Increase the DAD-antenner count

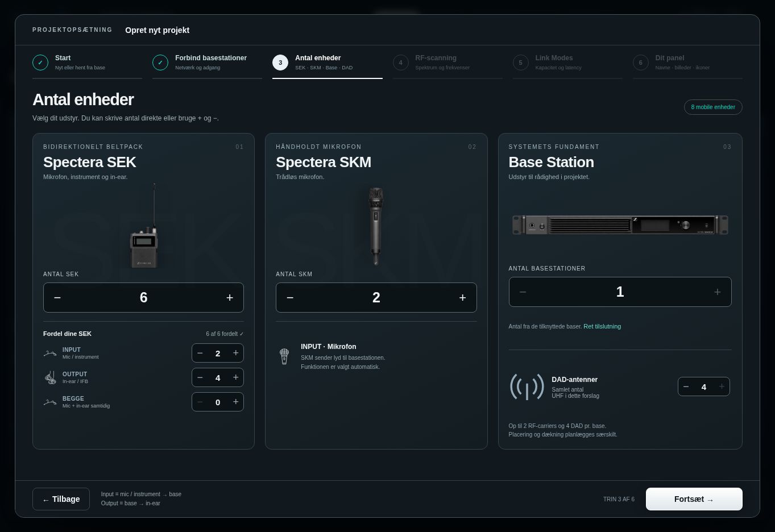point(722,386)
